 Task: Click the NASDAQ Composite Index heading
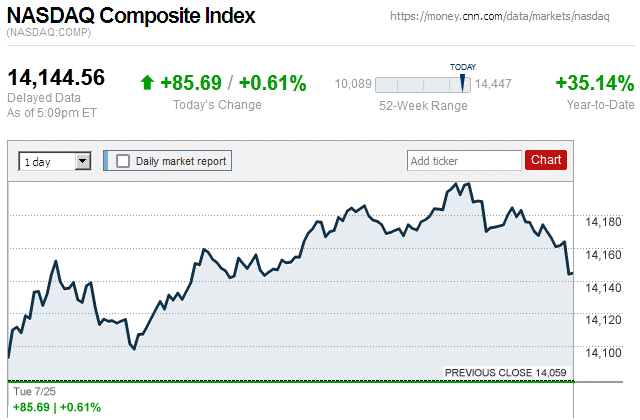131,16
